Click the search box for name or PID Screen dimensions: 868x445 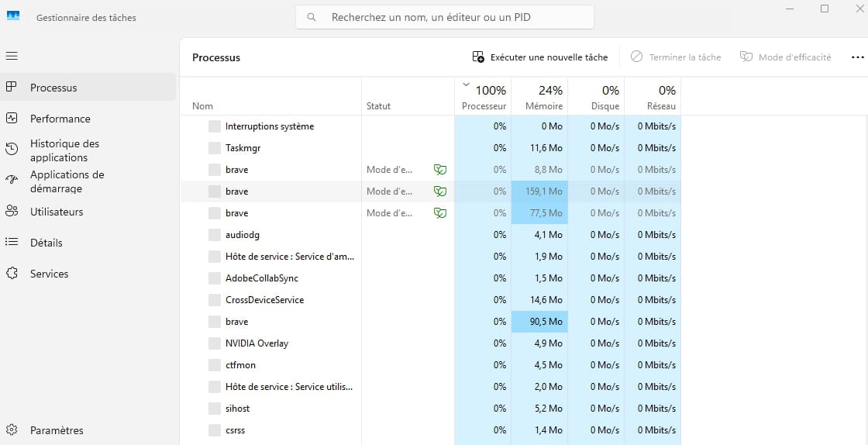[x=445, y=17]
